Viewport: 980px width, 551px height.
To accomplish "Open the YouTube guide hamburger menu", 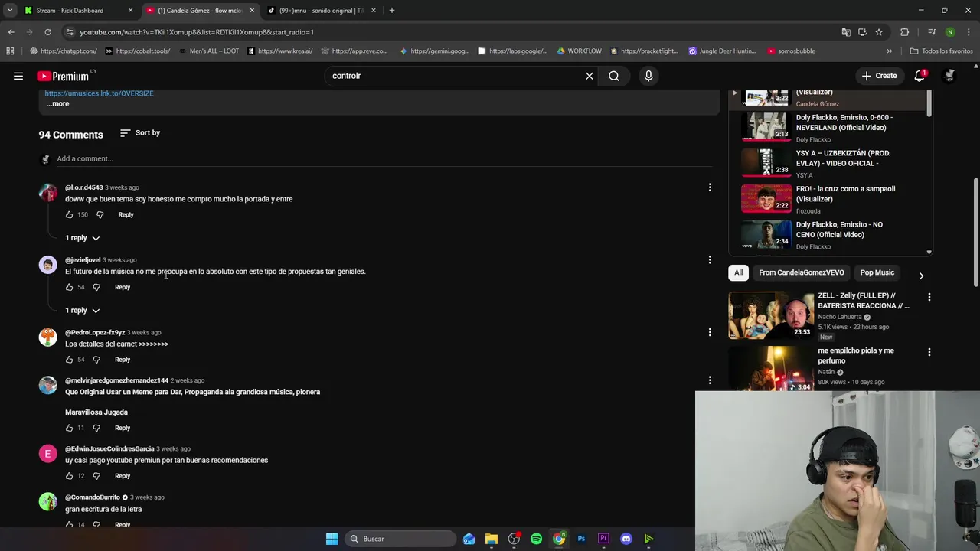I will click(18, 76).
